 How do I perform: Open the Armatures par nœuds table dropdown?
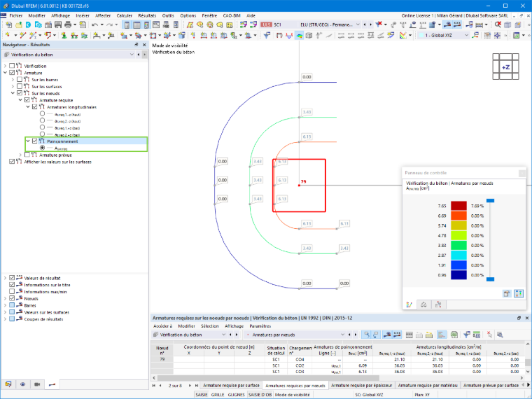(342, 335)
